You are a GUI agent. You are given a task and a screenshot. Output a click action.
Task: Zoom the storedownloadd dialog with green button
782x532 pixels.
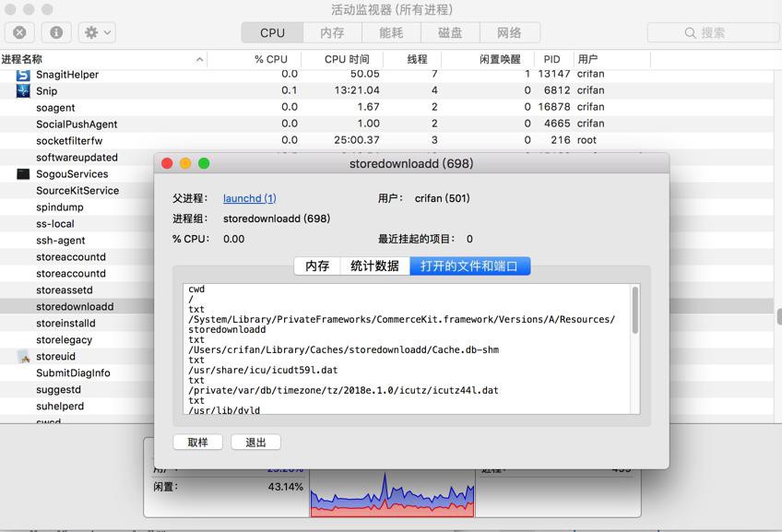coord(204,163)
